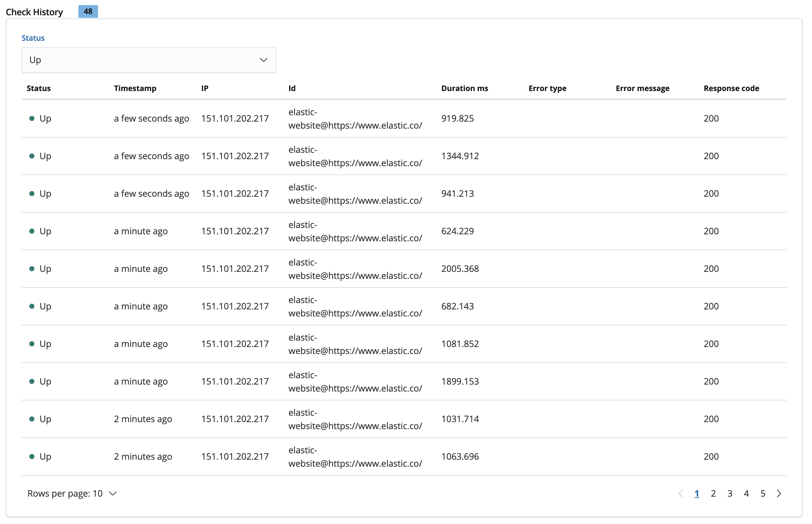Screen dimensions: 812x524
Task: Click the status dot on the 1899.153 row
Action: click(x=32, y=381)
